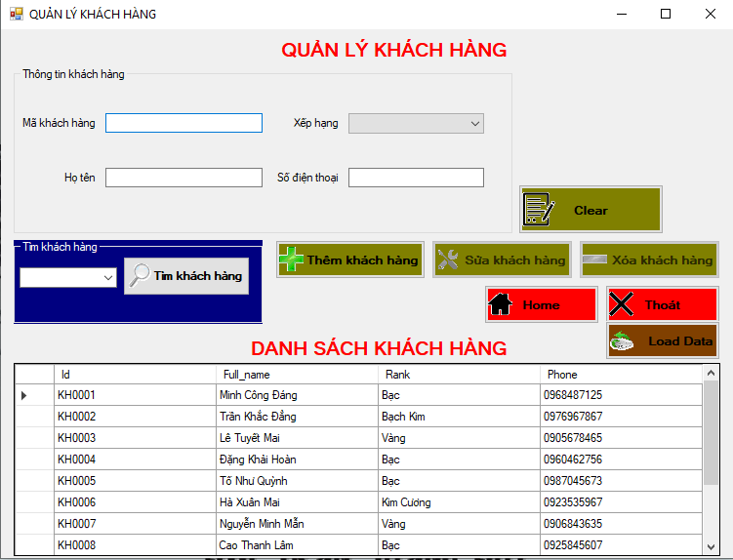The height and width of the screenshot is (560, 733).
Task: Select row header of KH0001 with arrow
Action: pyautogui.click(x=34, y=395)
